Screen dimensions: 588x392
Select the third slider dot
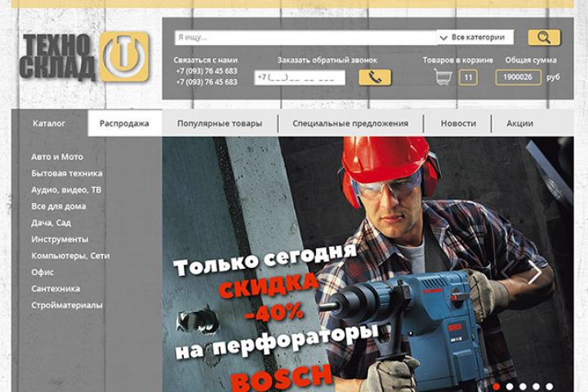tap(523, 386)
